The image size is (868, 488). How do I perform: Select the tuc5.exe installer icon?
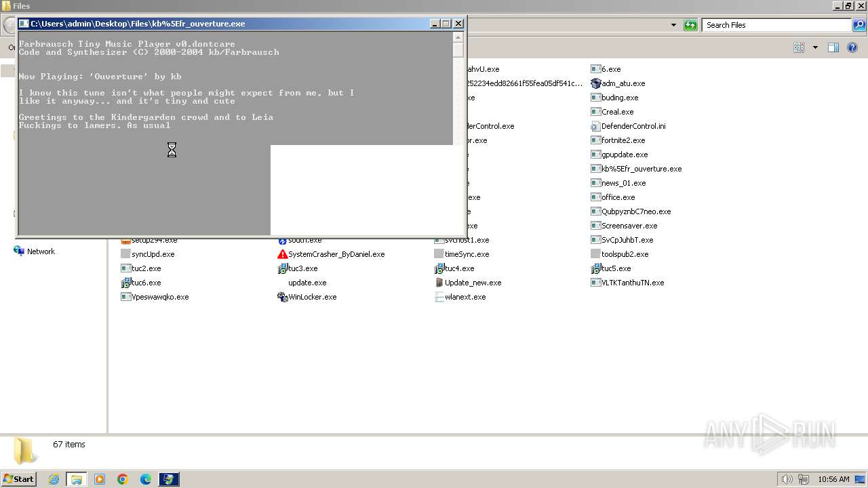coord(596,268)
